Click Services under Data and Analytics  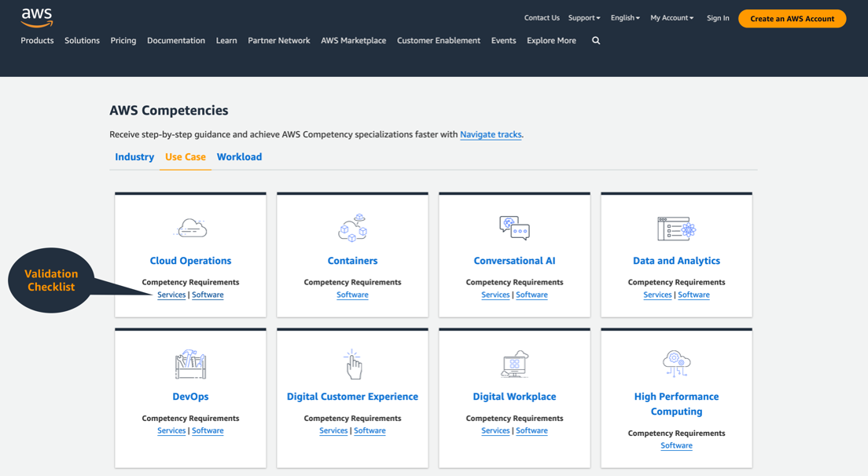click(657, 295)
